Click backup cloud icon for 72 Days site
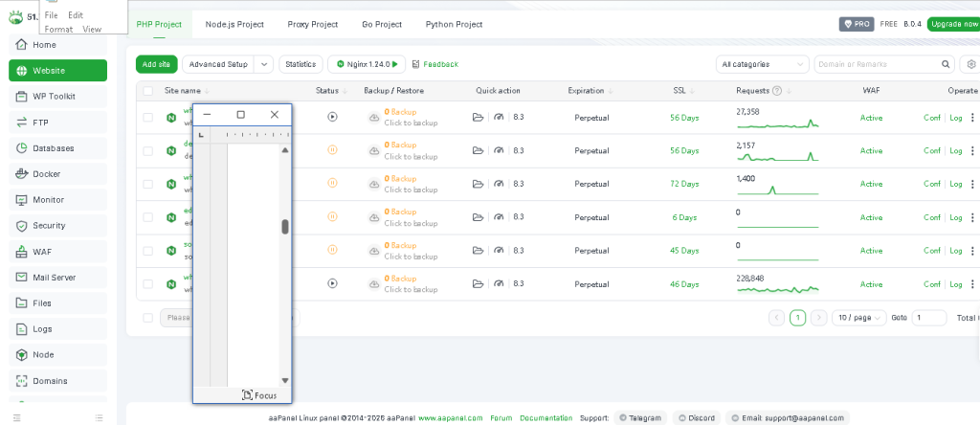This screenshot has width=980, height=425. 374,184
